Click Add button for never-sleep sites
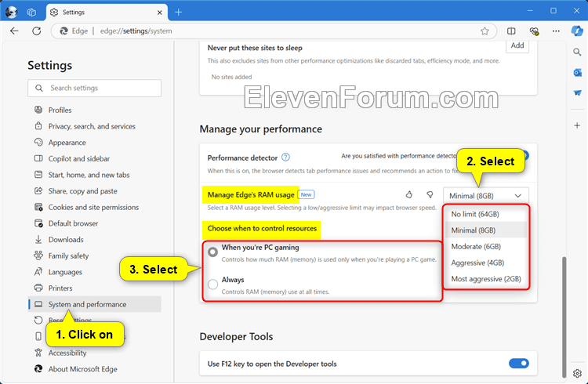This screenshot has height=384, width=588. point(517,45)
